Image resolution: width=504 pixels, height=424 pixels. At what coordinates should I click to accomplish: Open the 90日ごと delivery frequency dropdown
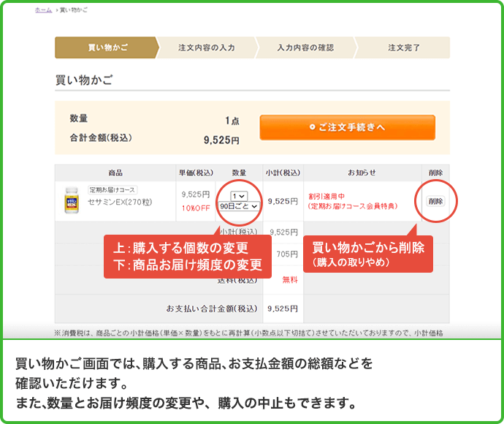tap(239, 206)
